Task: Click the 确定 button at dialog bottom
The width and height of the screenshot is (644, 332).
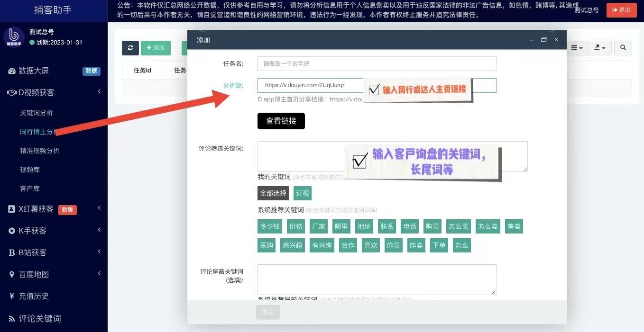Action: pos(268,312)
